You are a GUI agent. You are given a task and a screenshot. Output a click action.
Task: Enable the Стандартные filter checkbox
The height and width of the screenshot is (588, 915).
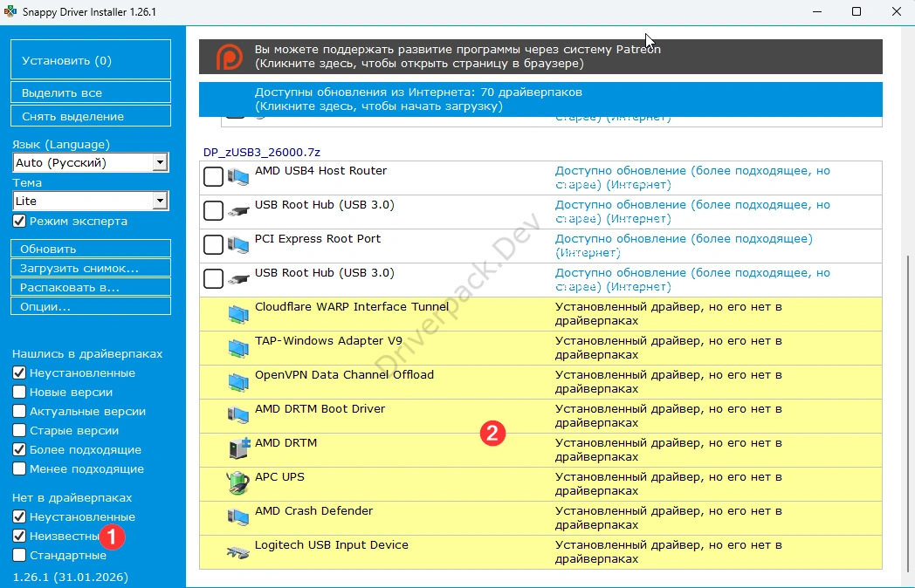tap(19, 555)
